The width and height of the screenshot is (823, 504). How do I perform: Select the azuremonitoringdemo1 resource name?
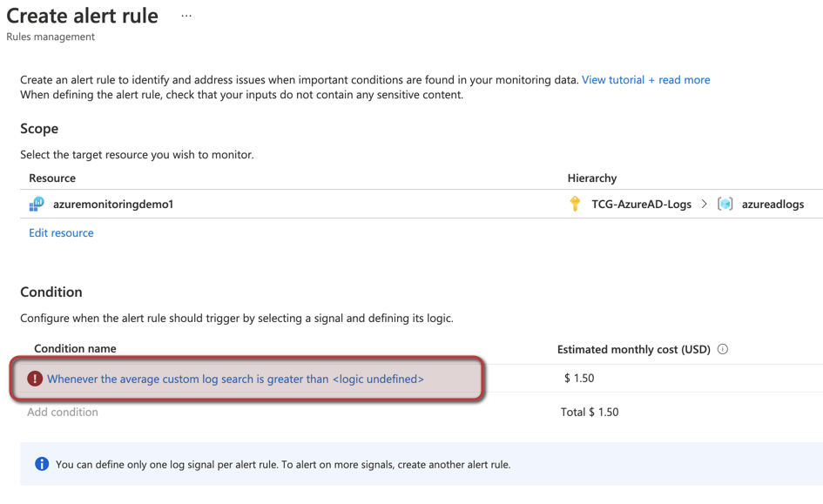click(113, 205)
